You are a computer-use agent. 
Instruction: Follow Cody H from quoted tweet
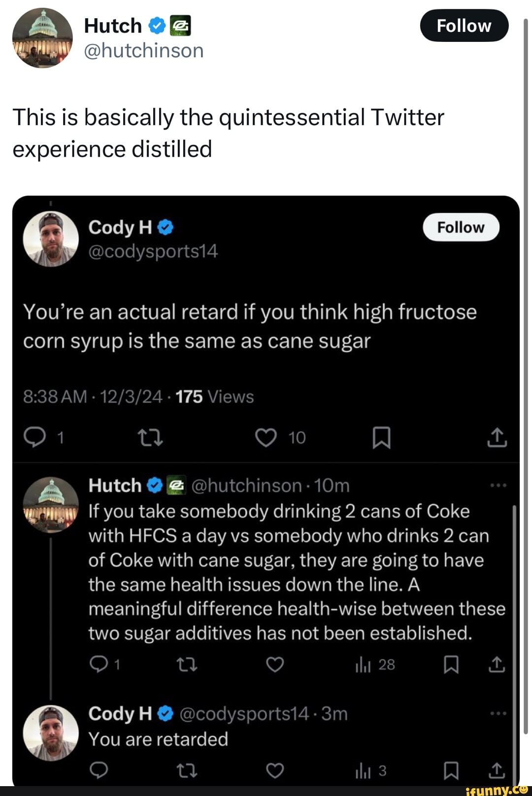[461, 227]
